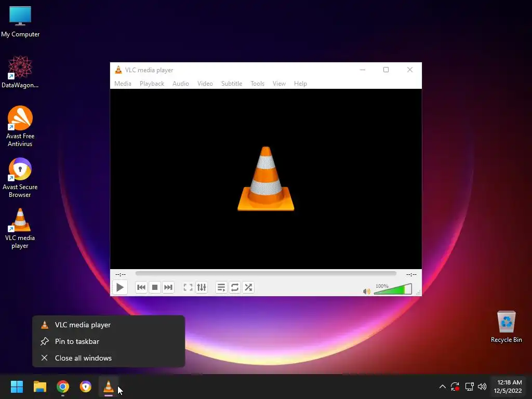Adjust the 100% volume slider
Viewport: 532px width, 399px height.
(x=393, y=289)
